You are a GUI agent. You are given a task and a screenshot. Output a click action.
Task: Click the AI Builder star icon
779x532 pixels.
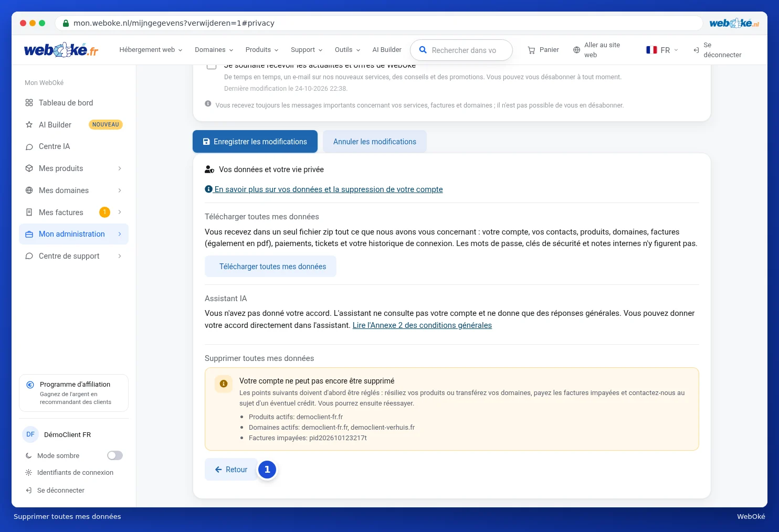coord(29,125)
